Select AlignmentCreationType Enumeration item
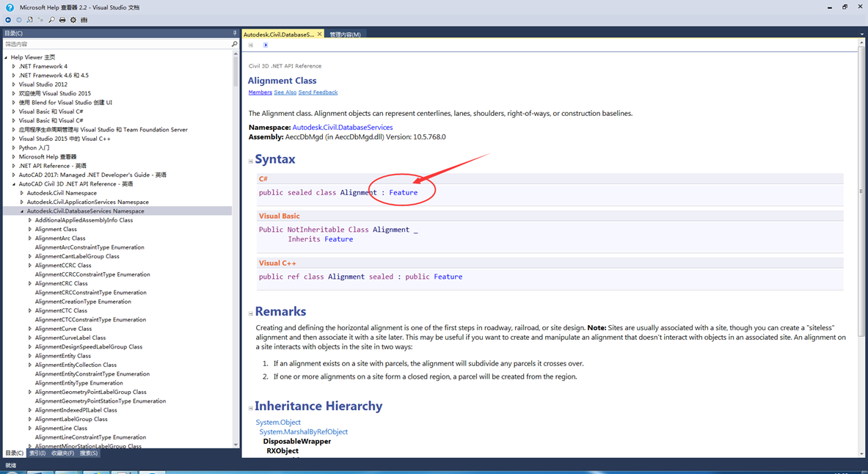868x474 pixels. click(83, 302)
